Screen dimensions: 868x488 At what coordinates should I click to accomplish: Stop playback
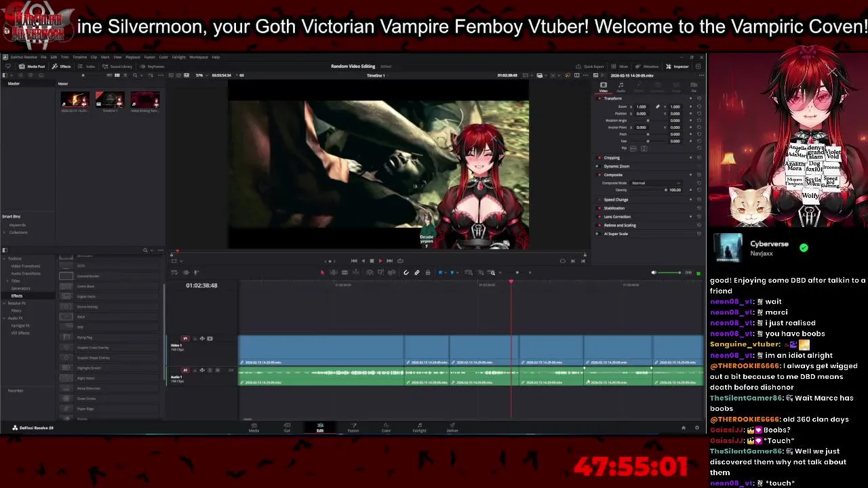(x=371, y=260)
